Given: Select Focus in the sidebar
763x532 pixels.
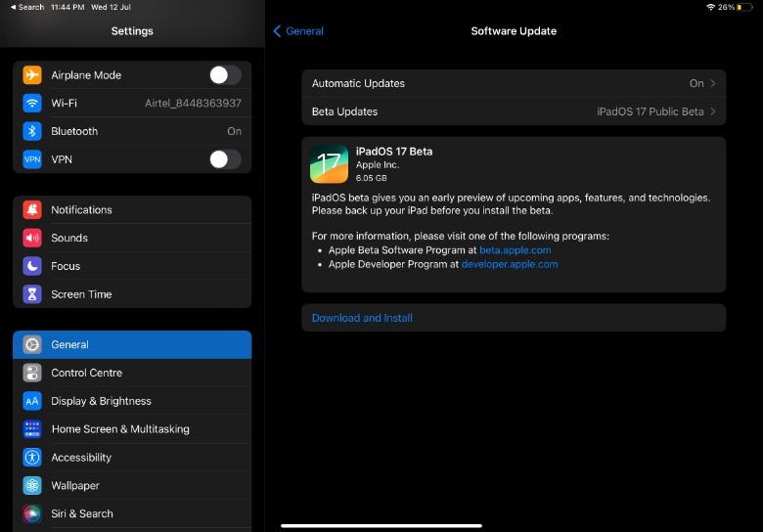Looking at the screenshot, I should coord(132,266).
